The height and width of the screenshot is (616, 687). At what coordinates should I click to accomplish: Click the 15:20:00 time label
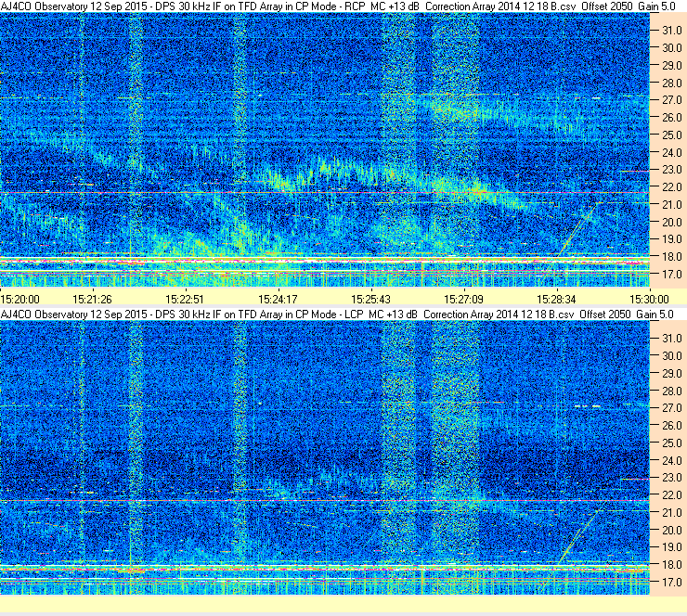pyautogui.click(x=20, y=300)
